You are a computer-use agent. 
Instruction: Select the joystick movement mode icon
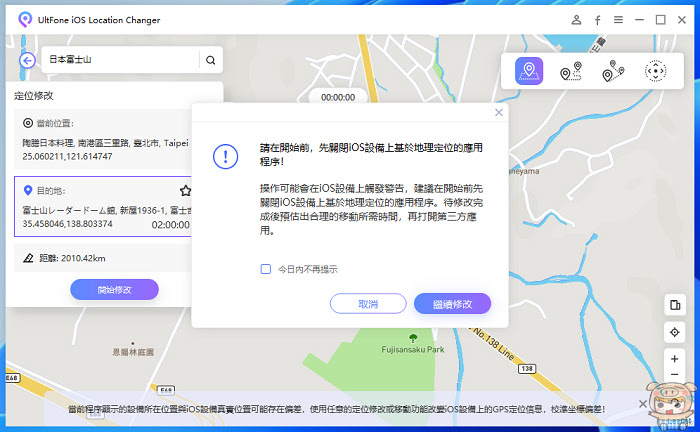click(x=655, y=71)
